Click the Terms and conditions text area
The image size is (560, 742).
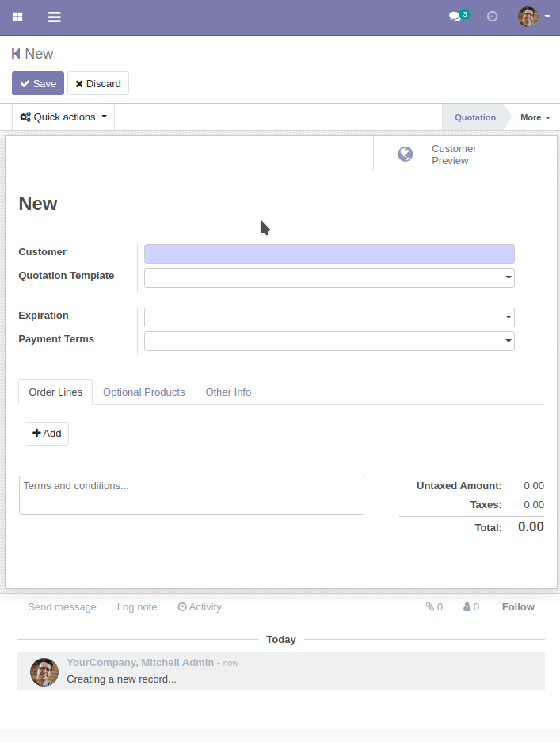(x=191, y=495)
